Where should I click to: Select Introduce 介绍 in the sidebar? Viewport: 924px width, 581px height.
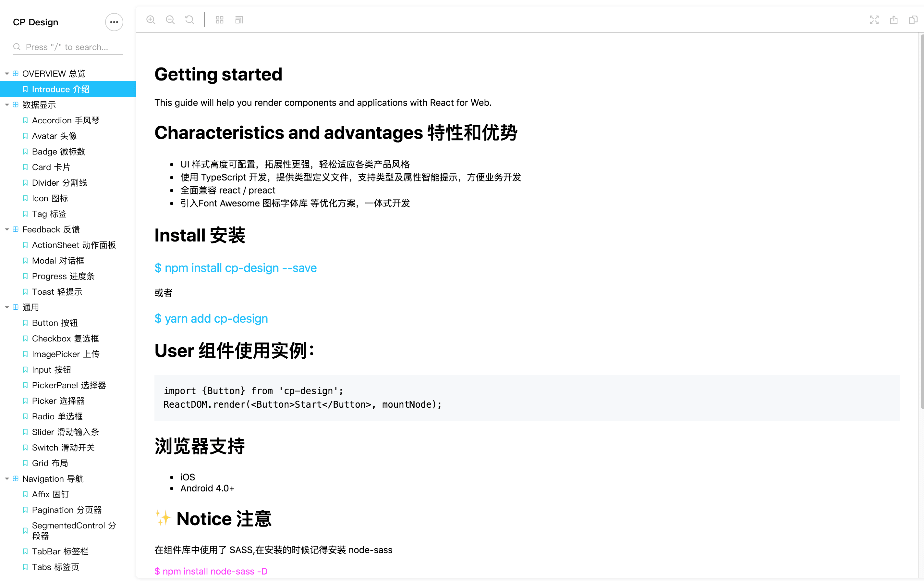click(61, 89)
